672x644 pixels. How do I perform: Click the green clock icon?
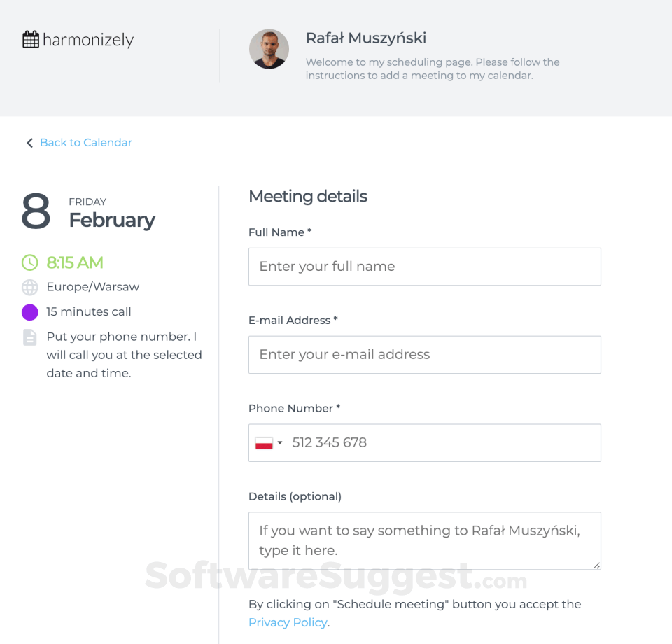pyautogui.click(x=30, y=262)
